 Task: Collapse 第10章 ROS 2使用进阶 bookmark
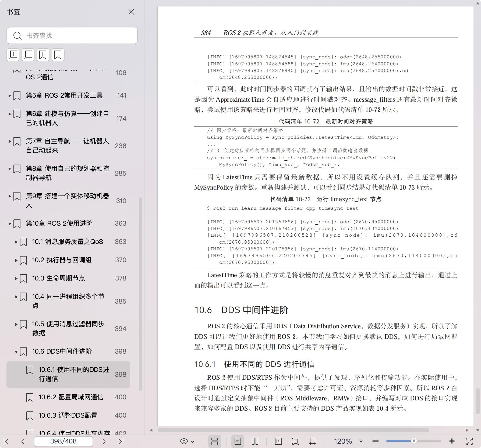(x=10, y=224)
